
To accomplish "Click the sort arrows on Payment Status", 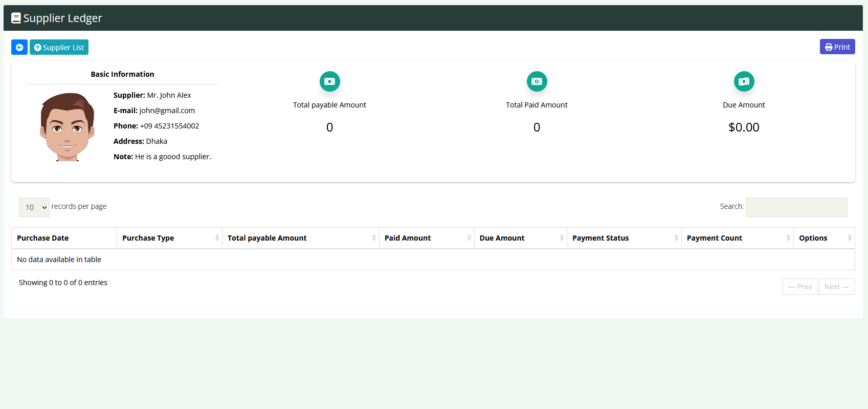I will click(676, 238).
